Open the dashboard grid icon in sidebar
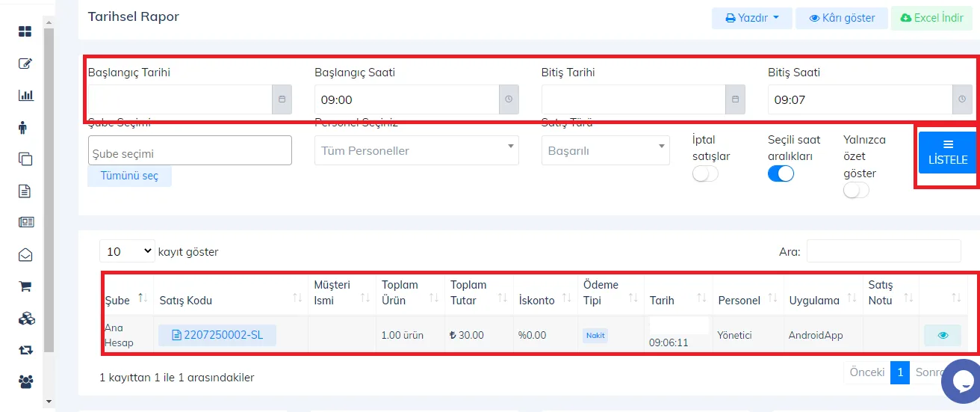 pyautogui.click(x=25, y=31)
